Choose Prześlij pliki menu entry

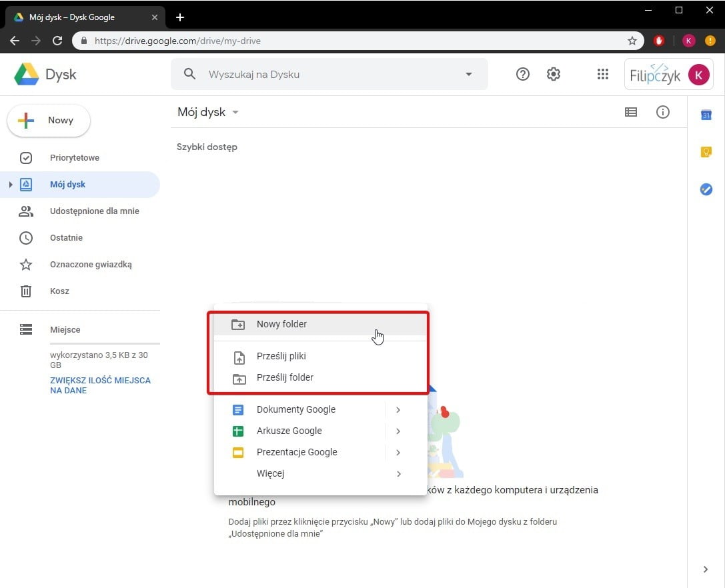281,356
